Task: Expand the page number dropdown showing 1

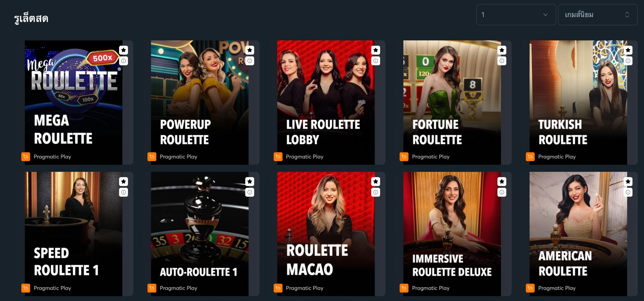Action: coord(516,15)
